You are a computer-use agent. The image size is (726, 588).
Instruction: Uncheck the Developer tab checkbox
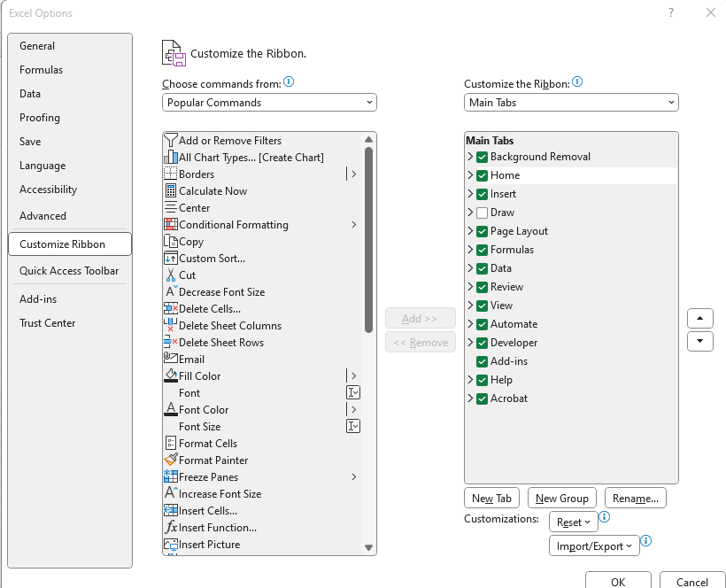pyautogui.click(x=482, y=343)
